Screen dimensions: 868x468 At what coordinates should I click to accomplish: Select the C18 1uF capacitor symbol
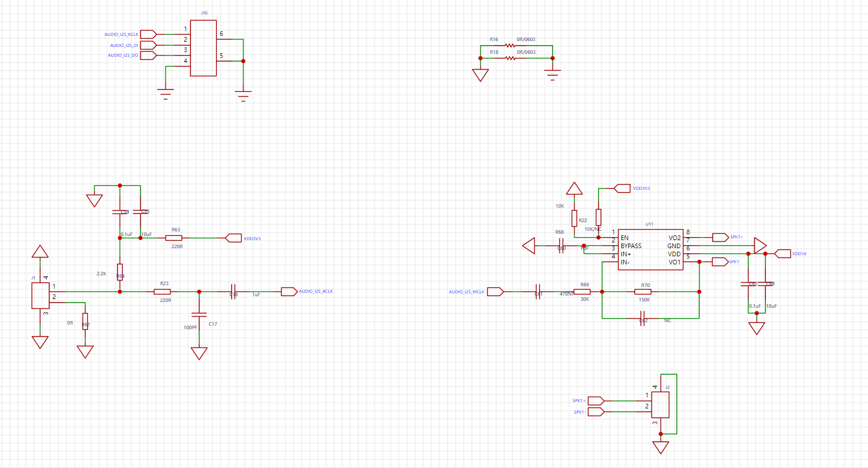coord(234,292)
